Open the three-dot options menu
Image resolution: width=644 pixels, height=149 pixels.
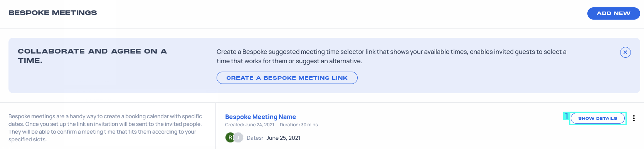(x=634, y=118)
